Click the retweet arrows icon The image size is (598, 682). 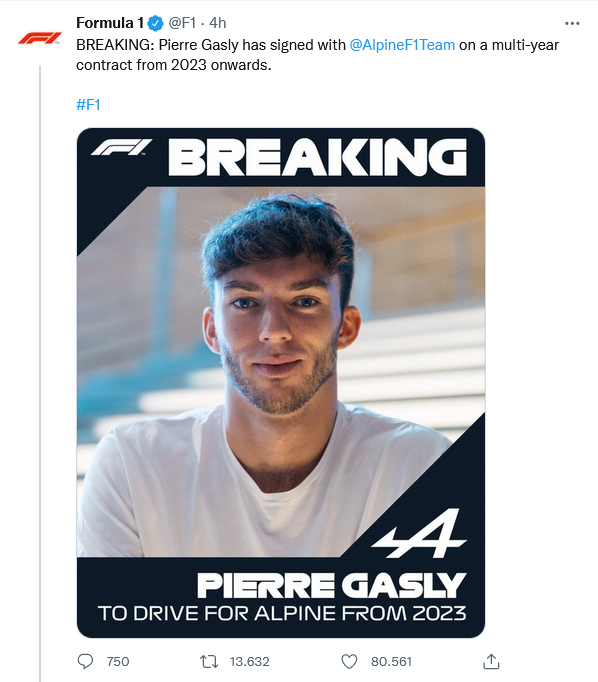pyautogui.click(x=209, y=662)
